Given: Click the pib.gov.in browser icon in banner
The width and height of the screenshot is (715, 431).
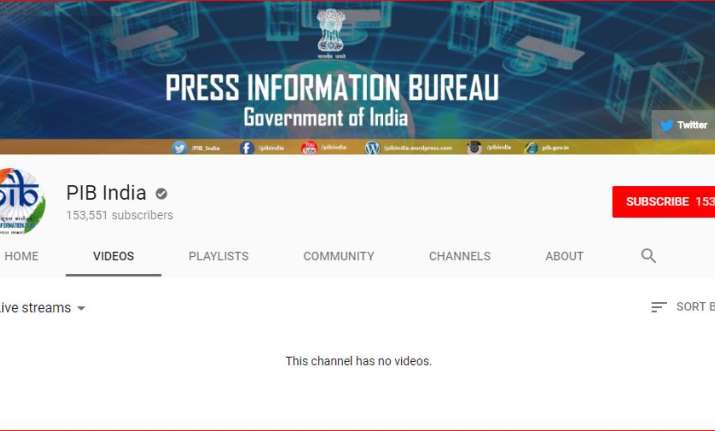Looking at the screenshot, I should pos(531,148).
